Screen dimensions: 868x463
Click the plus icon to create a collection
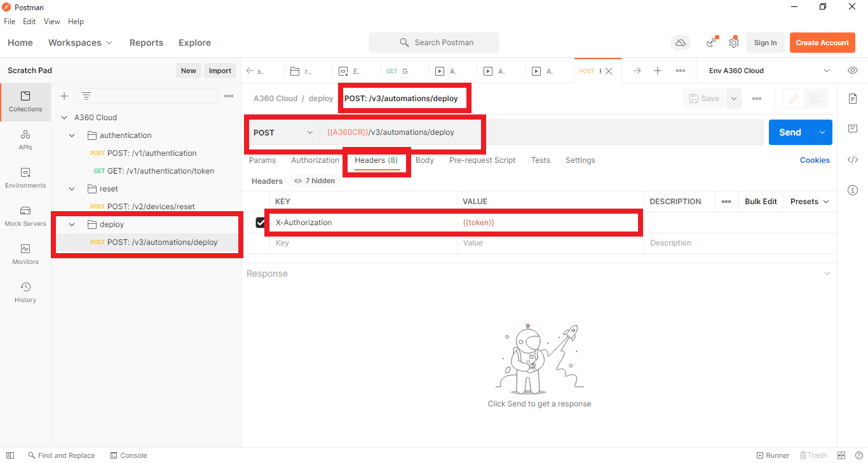pos(64,96)
